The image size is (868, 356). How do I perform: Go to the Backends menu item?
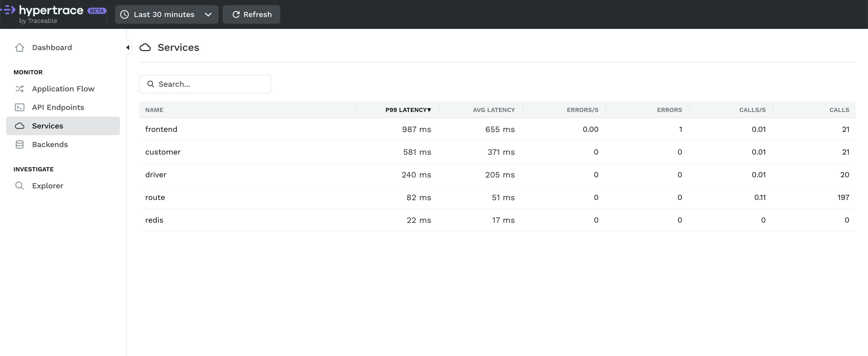pos(50,144)
